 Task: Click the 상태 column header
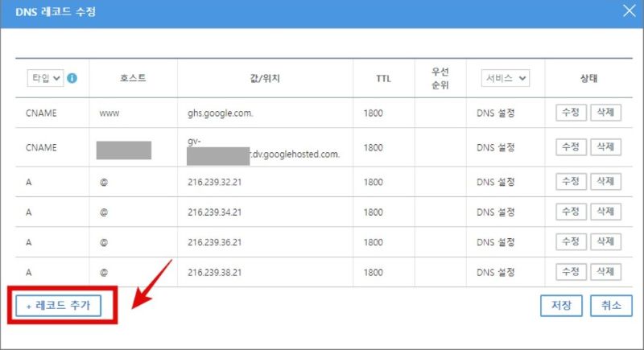click(x=588, y=78)
